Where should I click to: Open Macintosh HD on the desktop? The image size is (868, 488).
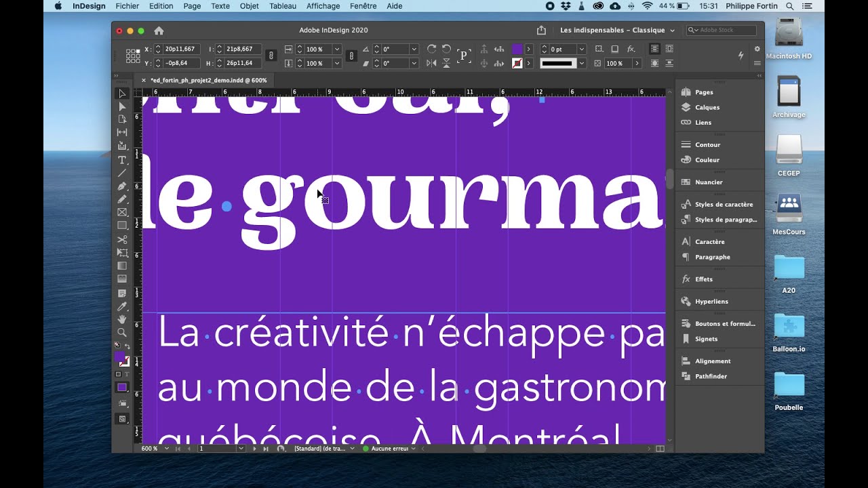point(789,39)
